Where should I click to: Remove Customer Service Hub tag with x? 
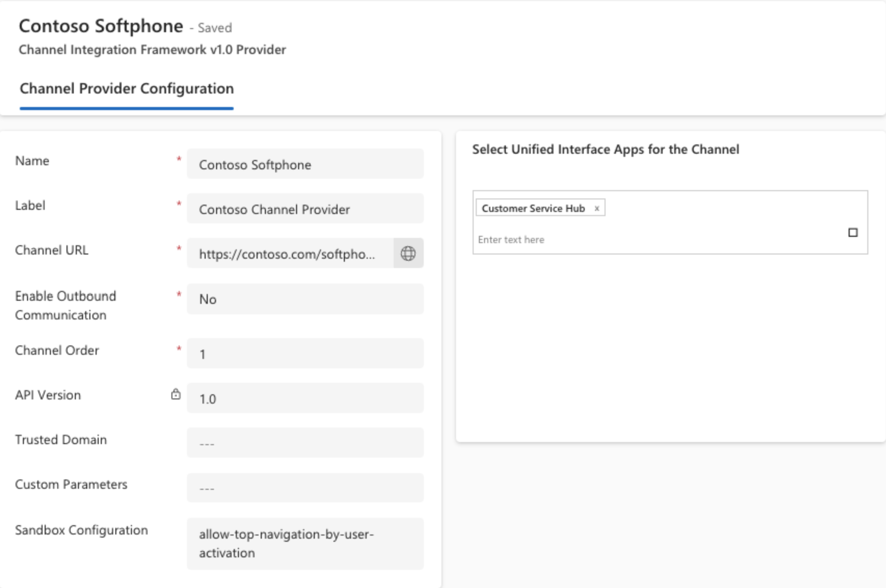pos(597,208)
